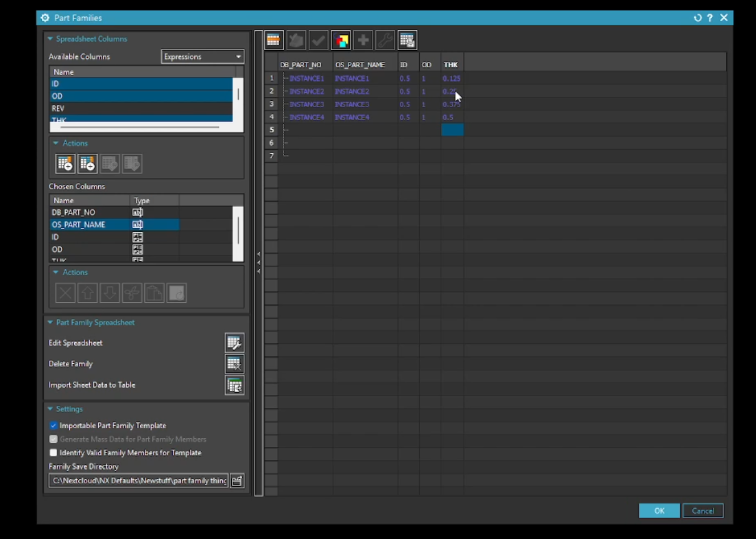Click the Edit Spreadsheet icon button
Image resolution: width=756 pixels, height=539 pixels.
(x=235, y=343)
